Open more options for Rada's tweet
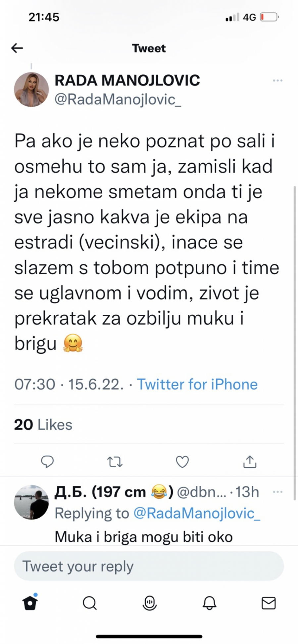The image size is (298, 644). (x=277, y=81)
